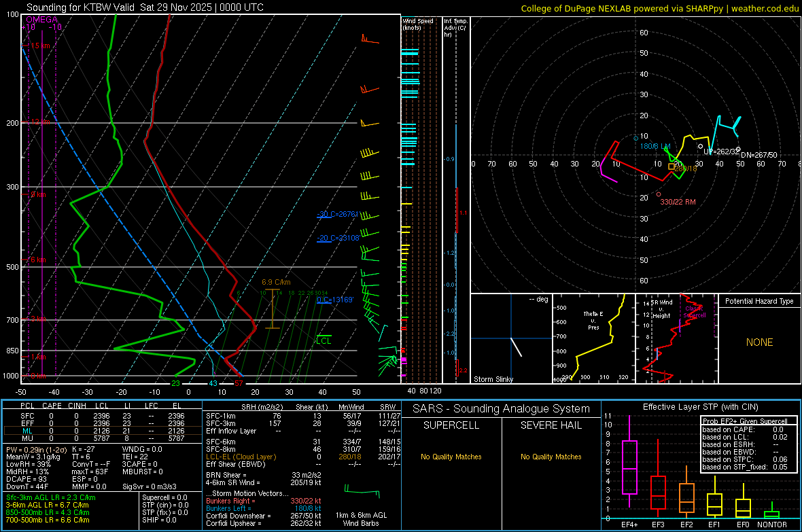Image resolution: width=802 pixels, height=532 pixels.
Task: Click the 'MeanW = 3.1g/kg' value
Action: click(x=33, y=457)
